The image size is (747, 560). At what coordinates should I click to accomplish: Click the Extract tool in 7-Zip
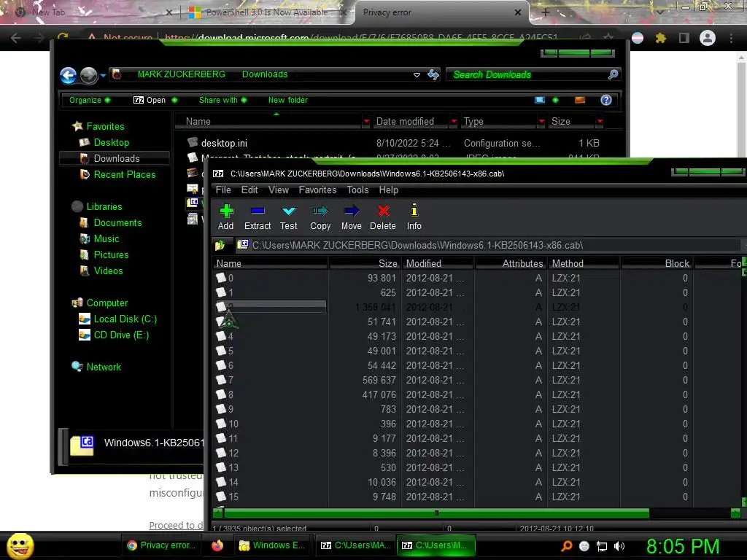[x=258, y=217]
